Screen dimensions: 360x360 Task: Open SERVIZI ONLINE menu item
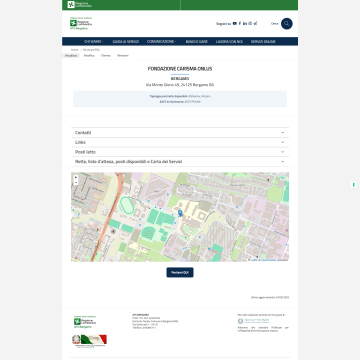pos(263,41)
